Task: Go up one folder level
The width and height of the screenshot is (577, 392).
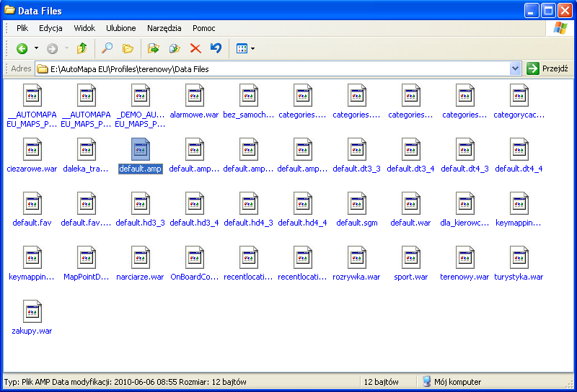Action: click(82, 48)
